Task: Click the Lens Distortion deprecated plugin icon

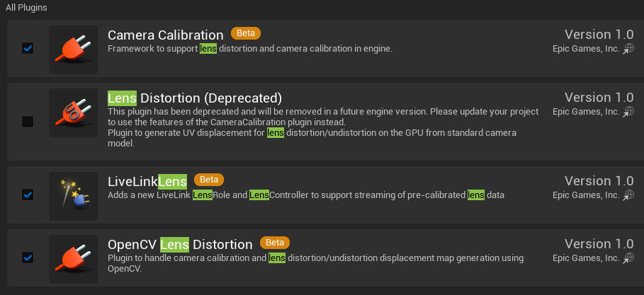Action: [x=73, y=112]
